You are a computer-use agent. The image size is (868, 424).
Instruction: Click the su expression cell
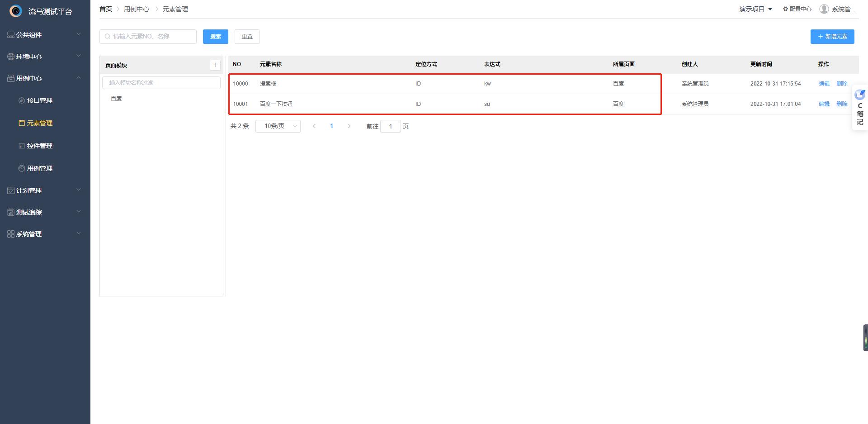[x=487, y=104]
